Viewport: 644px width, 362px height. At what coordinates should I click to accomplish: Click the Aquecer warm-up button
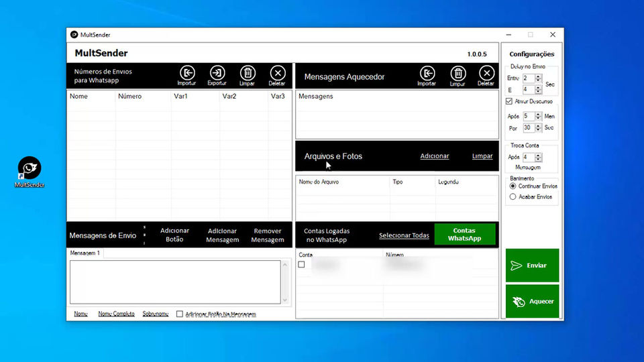(x=532, y=301)
